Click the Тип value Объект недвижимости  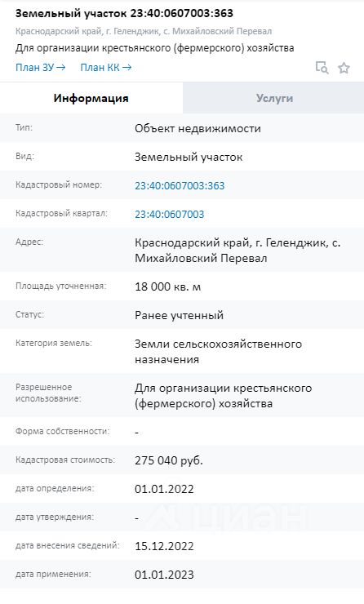point(198,128)
